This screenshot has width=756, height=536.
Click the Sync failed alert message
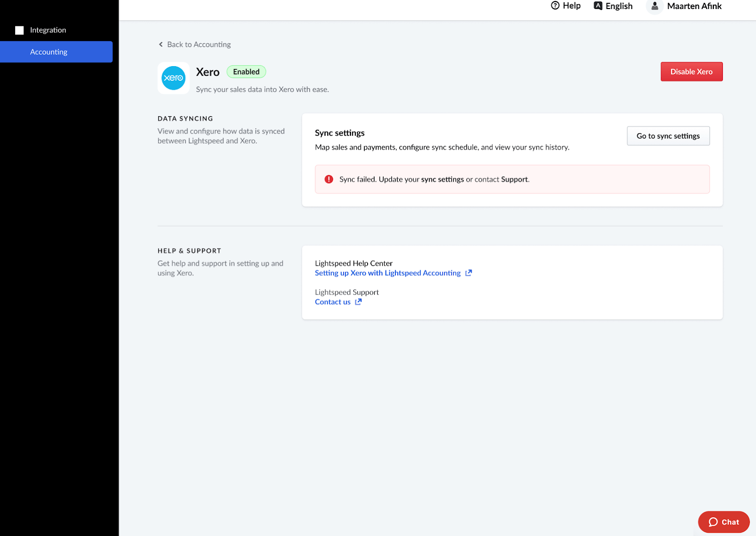click(434, 179)
